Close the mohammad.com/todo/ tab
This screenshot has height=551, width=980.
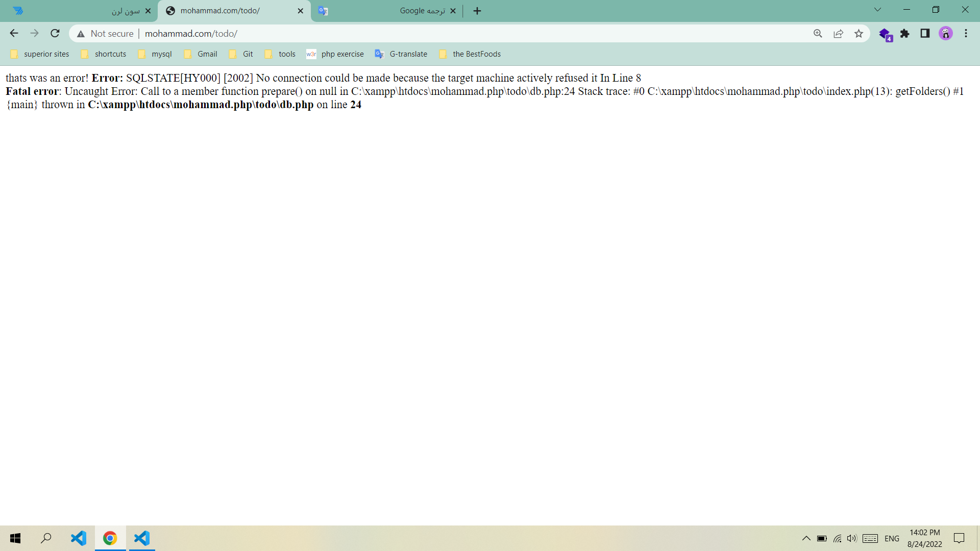tap(301, 11)
